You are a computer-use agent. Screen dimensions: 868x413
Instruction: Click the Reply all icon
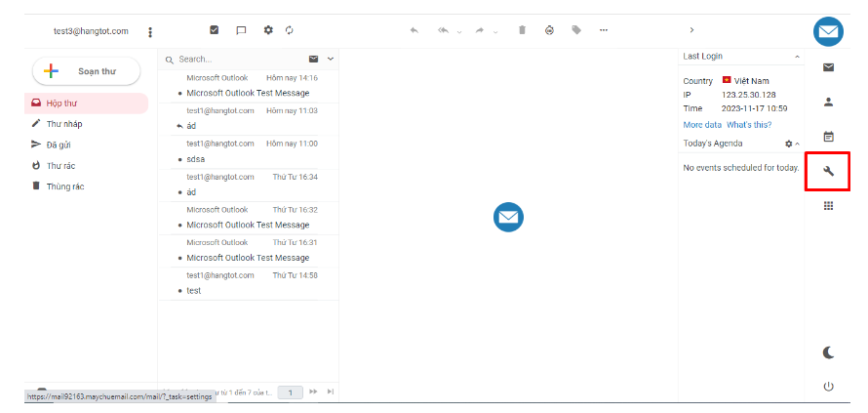click(443, 30)
